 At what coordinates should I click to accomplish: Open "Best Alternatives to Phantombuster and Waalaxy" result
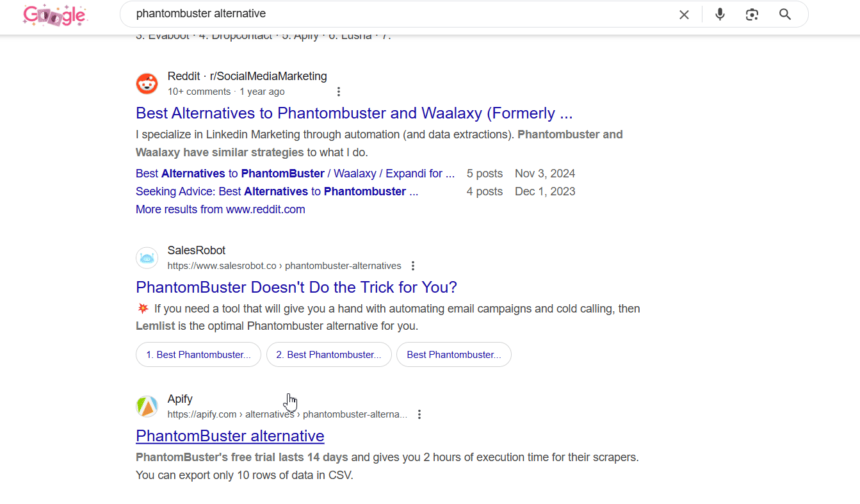(354, 113)
